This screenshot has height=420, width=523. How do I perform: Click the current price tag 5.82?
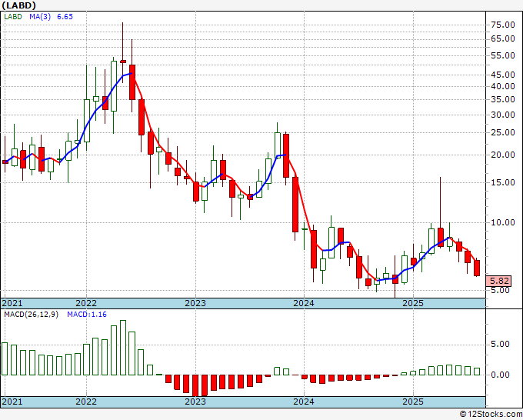tap(498, 281)
